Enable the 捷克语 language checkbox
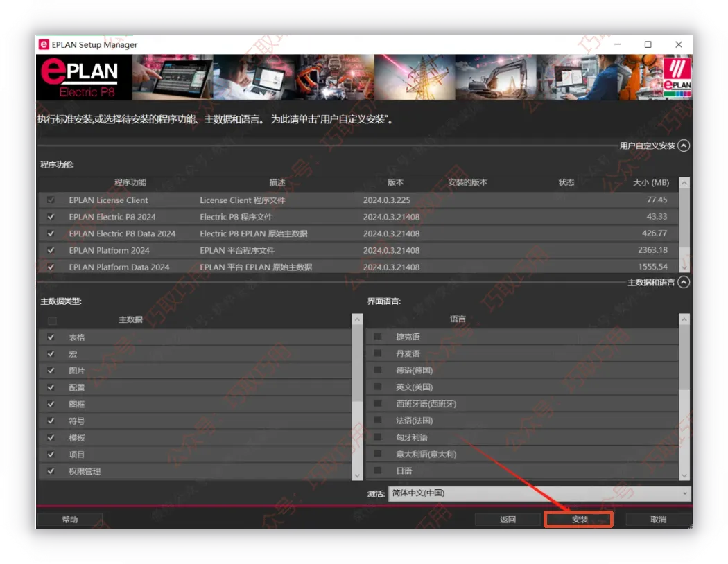Screen dimensions: 728x564 [378, 336]
